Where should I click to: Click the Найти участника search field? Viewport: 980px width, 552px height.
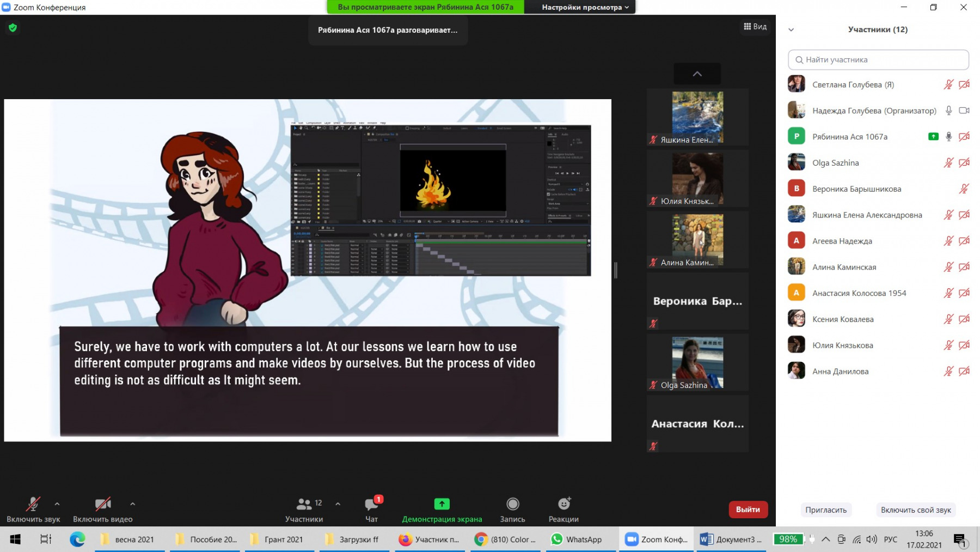click(878, 60)
